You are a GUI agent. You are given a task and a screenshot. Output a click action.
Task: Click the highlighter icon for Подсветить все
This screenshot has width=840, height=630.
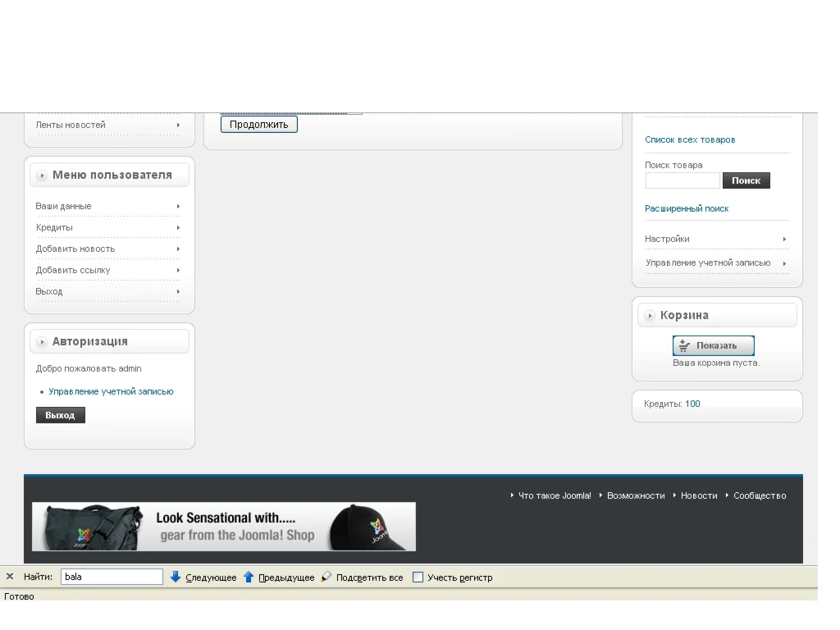click(326, 577)
